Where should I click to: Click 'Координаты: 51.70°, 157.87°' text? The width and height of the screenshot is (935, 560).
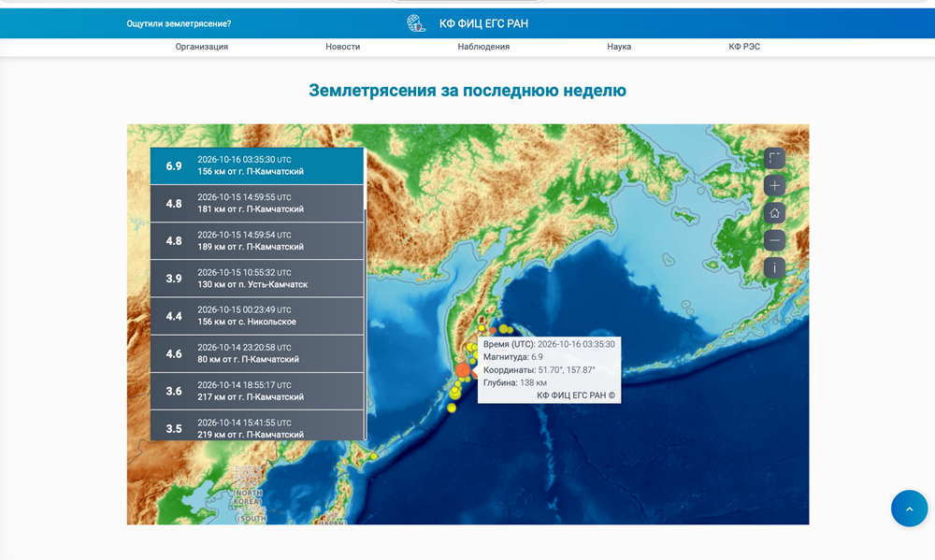[539, 370]
